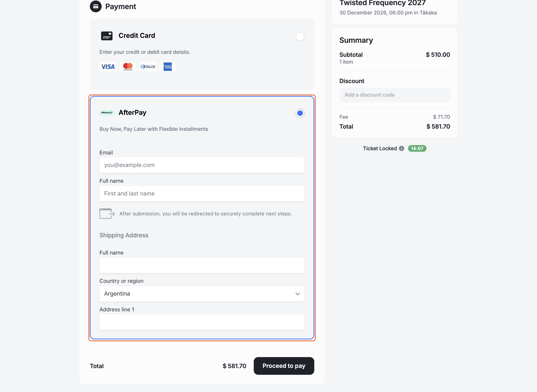Click the Shipping Address Full name field

tap(202, 265)
